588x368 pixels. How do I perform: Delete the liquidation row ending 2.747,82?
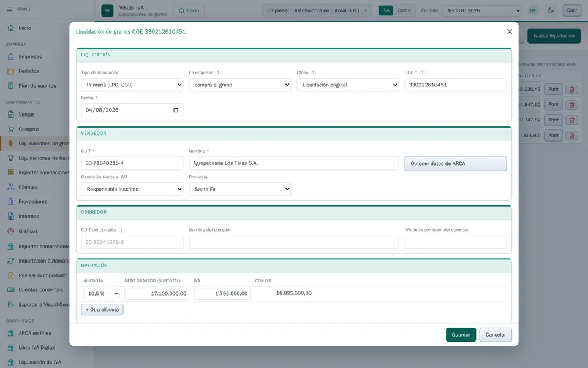tap(571, 120)
